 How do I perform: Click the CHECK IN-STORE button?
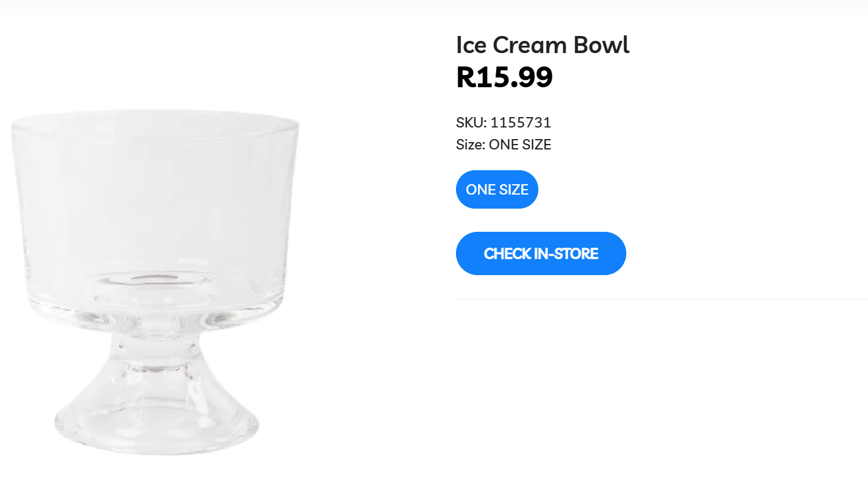pyautogui.click(x=541, y=253)
